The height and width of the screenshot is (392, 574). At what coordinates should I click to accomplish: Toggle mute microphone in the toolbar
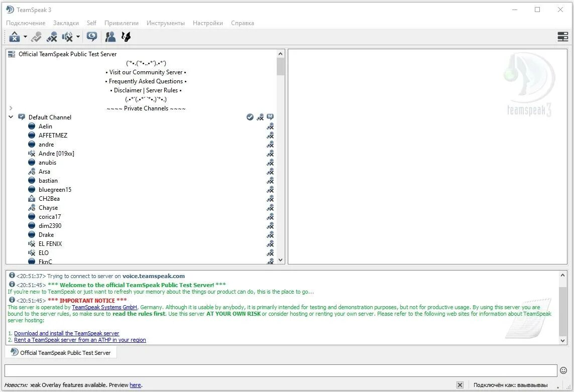coord(52,37)
